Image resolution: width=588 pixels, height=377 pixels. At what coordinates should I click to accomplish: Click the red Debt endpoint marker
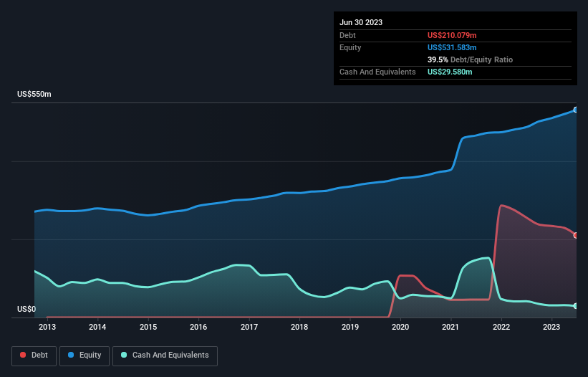576,236
